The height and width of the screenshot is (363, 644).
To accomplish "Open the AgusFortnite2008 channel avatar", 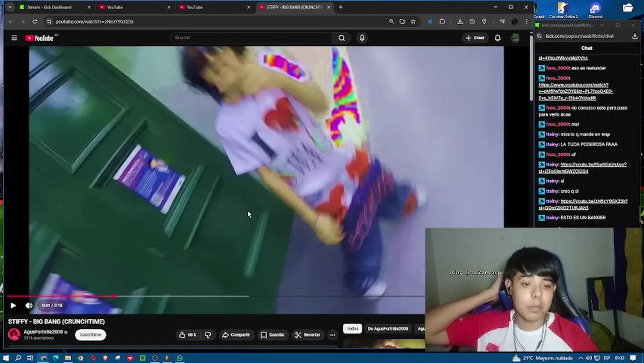I will pyautogui.click(x=14, y=334).
